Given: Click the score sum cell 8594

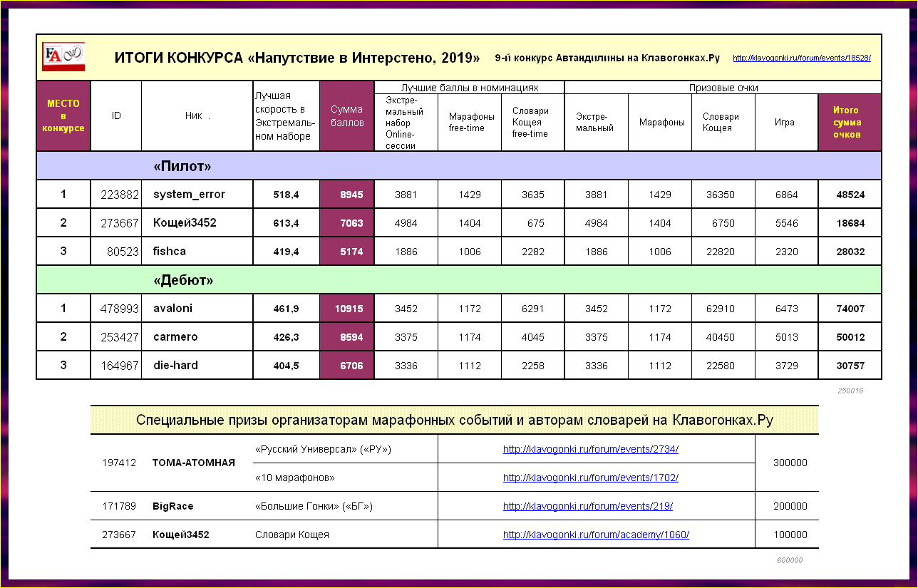Looking at the screenshot, I should [x=347, y=337].
